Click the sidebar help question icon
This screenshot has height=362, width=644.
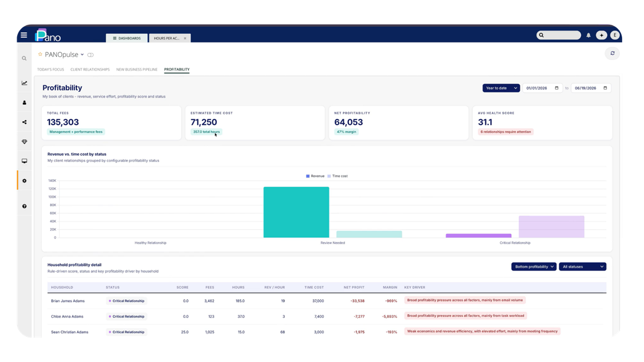click(24, 206)
